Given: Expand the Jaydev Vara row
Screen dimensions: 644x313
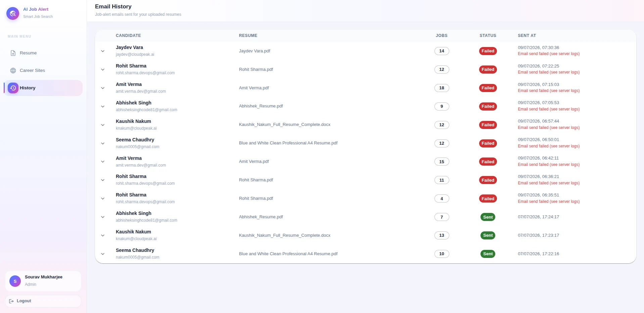Looking at the screenshot, I should tap(103, 51).
